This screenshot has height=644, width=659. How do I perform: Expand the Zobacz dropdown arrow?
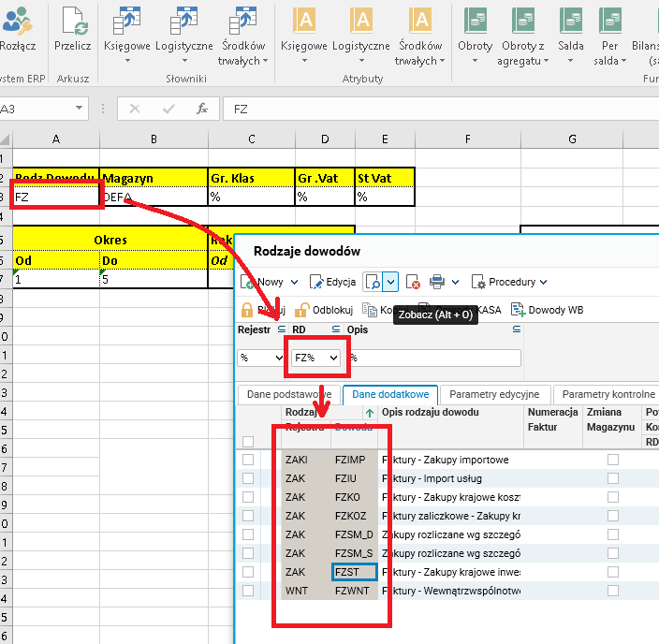[x=391, y=282]
